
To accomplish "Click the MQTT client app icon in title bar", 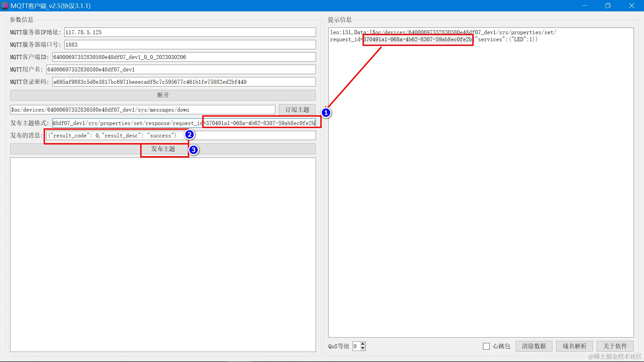I will [5, 6].
